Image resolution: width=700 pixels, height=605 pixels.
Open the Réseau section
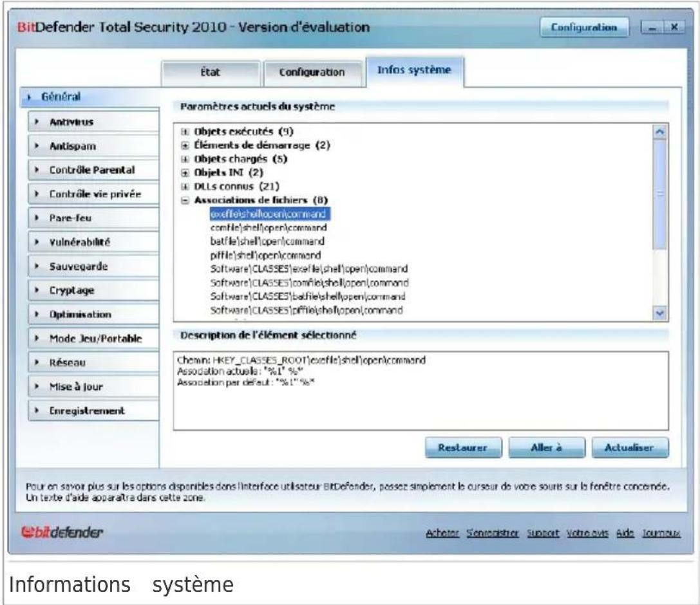click(x=93, y=363)
